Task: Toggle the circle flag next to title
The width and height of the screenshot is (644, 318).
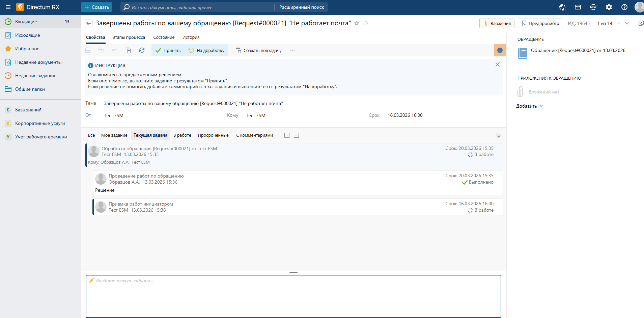Action: point(366,23)
